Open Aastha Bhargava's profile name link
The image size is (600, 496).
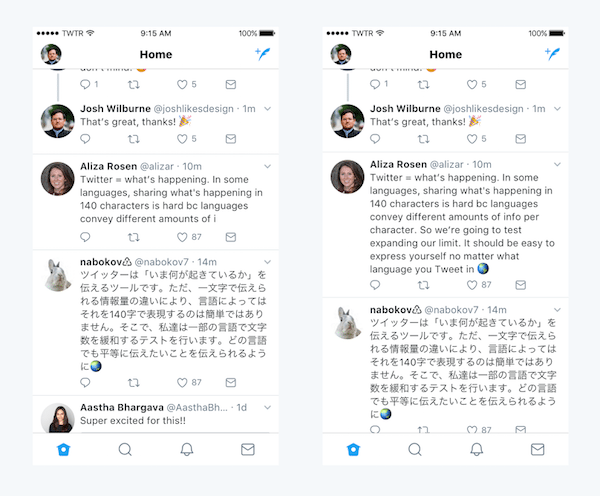coord(122,408)
